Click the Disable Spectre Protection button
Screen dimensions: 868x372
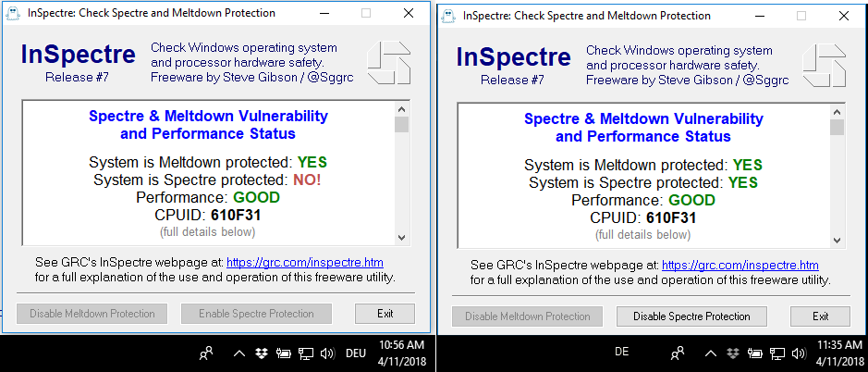click(691, 316)
